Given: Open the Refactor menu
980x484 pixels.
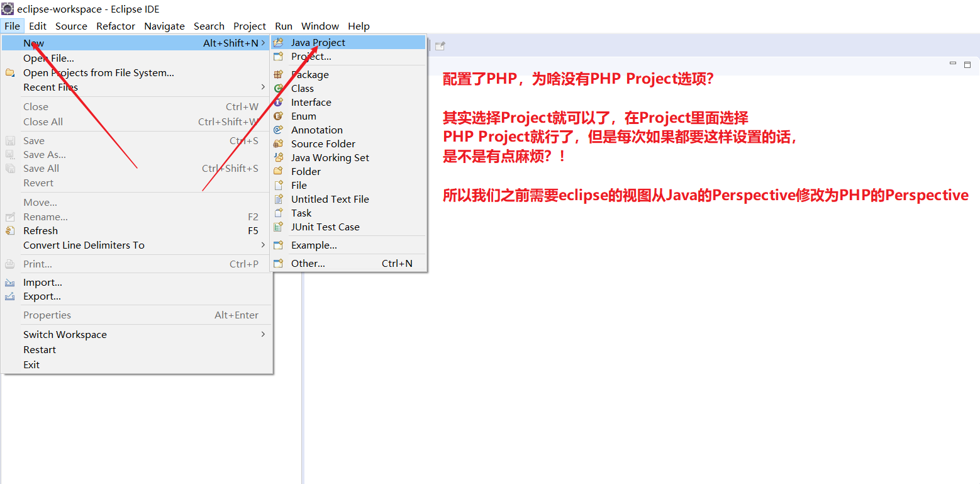Looking at the screenshot, I should 116,26.
